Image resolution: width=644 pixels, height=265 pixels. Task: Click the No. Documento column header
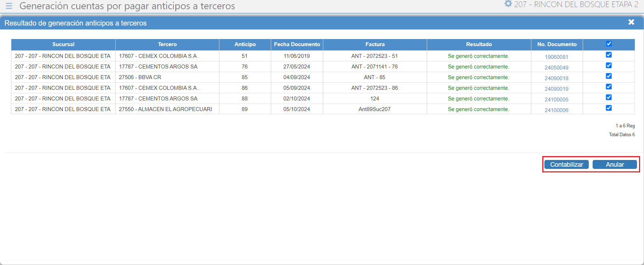(x=557, y=44)
